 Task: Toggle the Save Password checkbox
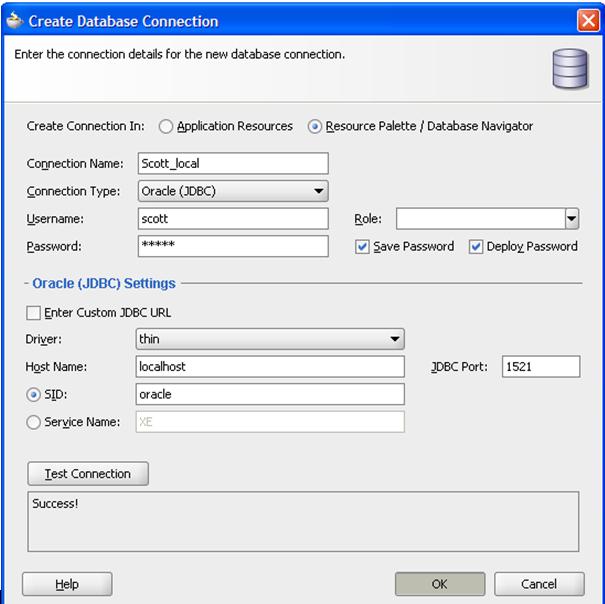362,247
